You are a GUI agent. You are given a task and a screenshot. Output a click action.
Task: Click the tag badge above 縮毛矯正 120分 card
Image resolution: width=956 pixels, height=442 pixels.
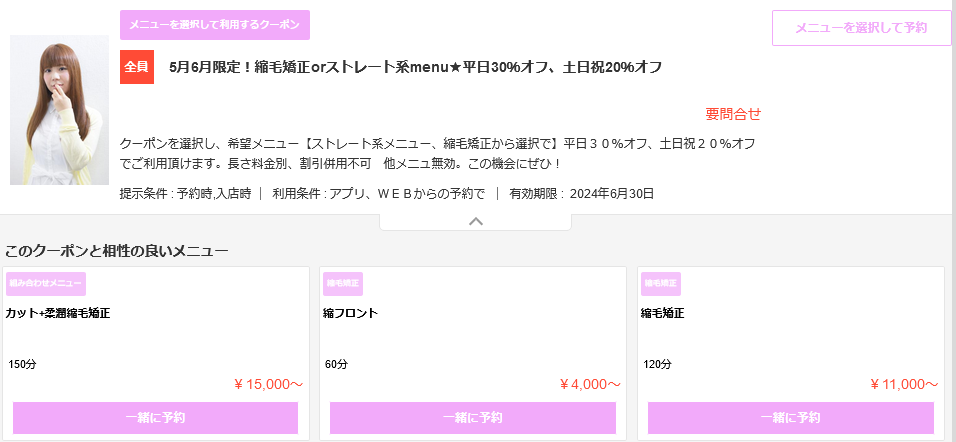[x=661, y=284]
